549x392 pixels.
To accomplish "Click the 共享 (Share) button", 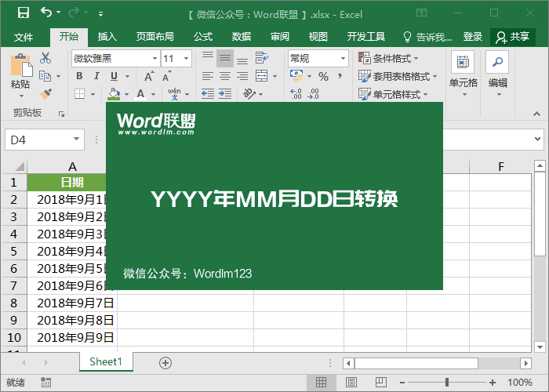I will click(513, 37).
